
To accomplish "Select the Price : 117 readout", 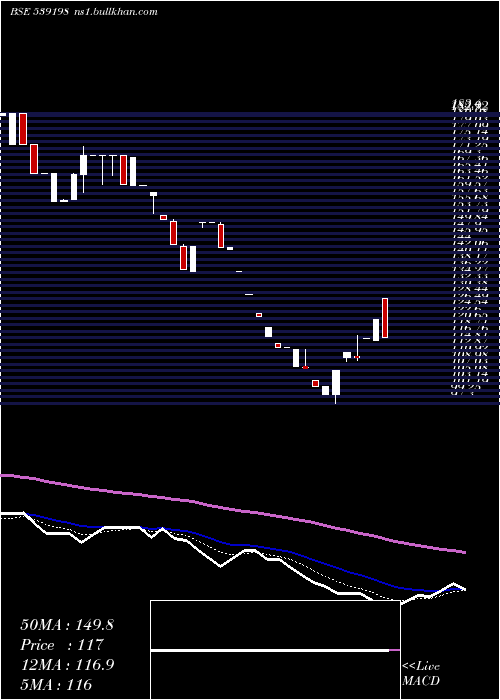I will [x=62, y=644].
